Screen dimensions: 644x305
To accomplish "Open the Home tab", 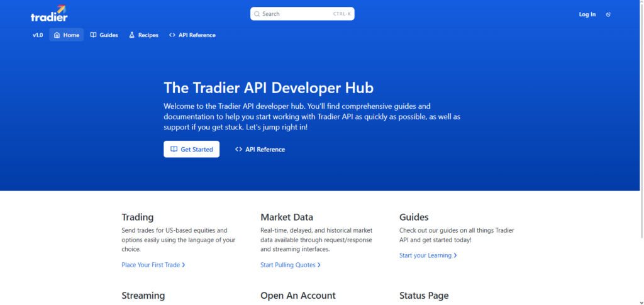I will point(67,35).
